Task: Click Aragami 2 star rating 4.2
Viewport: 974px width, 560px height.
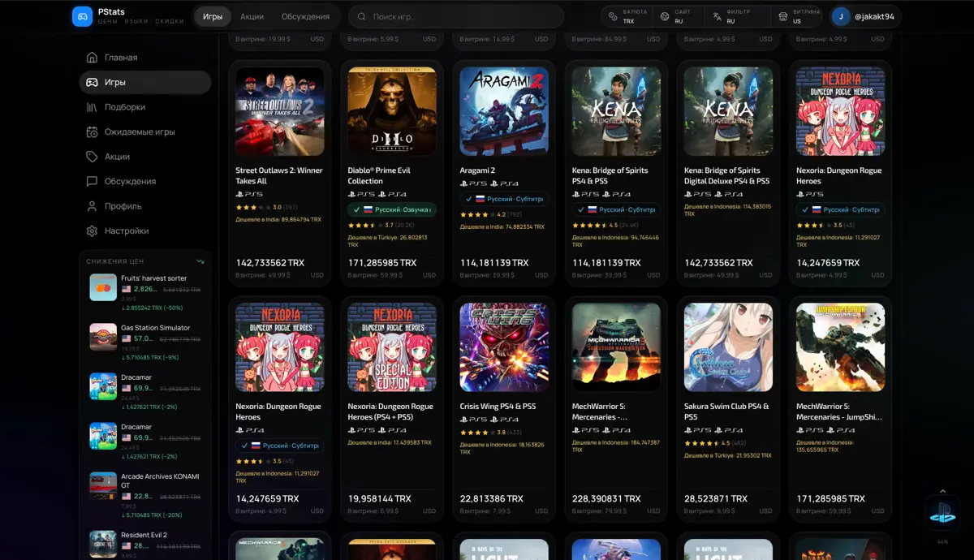Action: [x=493, y=215]
